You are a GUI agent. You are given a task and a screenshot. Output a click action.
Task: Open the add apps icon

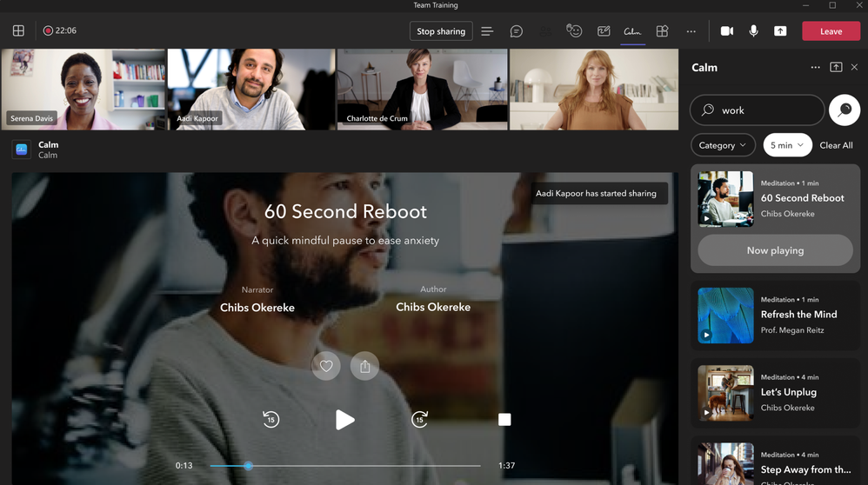[662, 31]
